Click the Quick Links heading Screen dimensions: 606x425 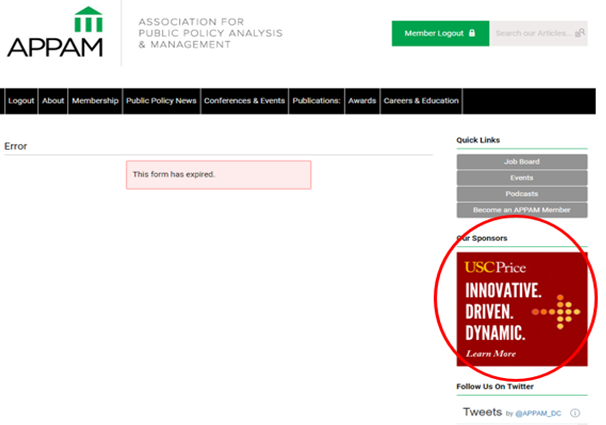coord(478,140)
